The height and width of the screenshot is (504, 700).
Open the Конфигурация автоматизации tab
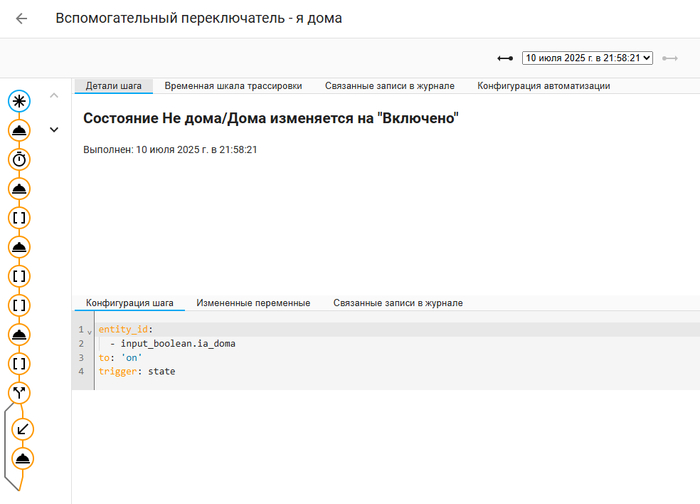point(543,86)
